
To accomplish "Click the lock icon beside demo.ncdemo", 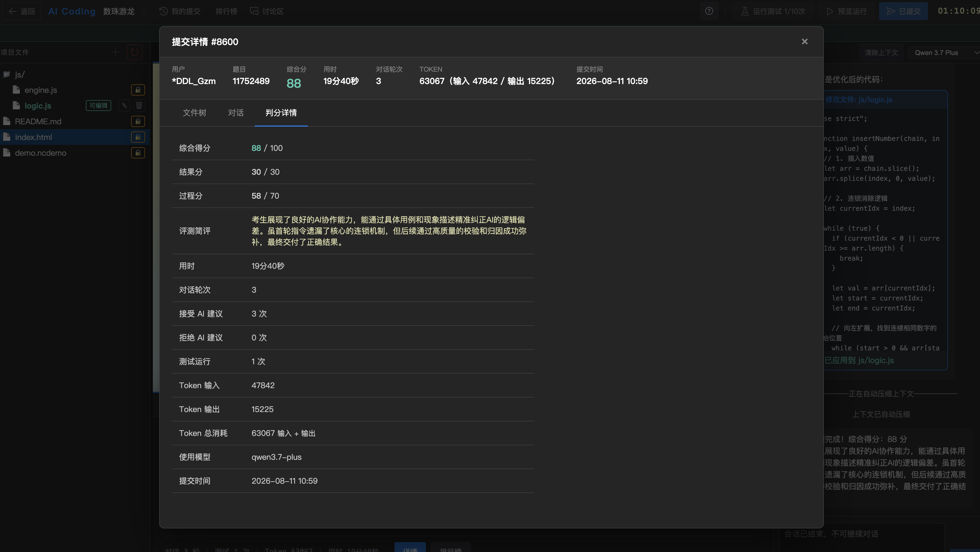I will [x=138, y=153].
